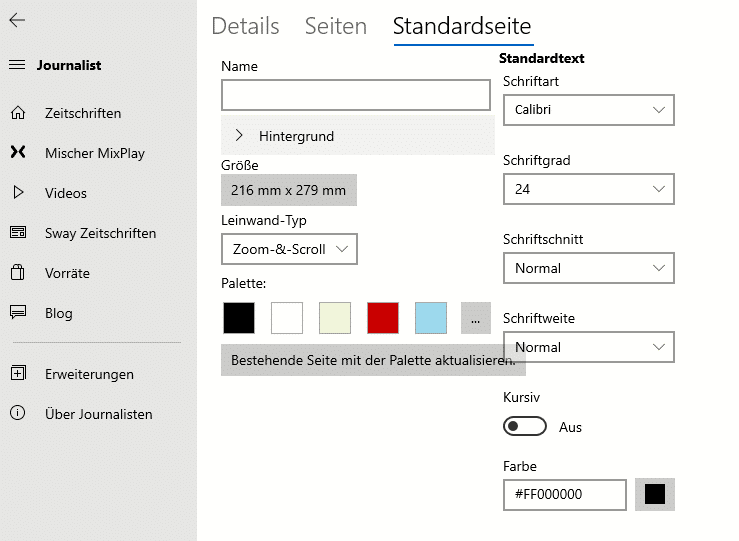Viewport: 739px width, 541px height.
Task: Open the Leinwand-Typ Zoom-&-Scroll dropdown
Action: point(289,249)
